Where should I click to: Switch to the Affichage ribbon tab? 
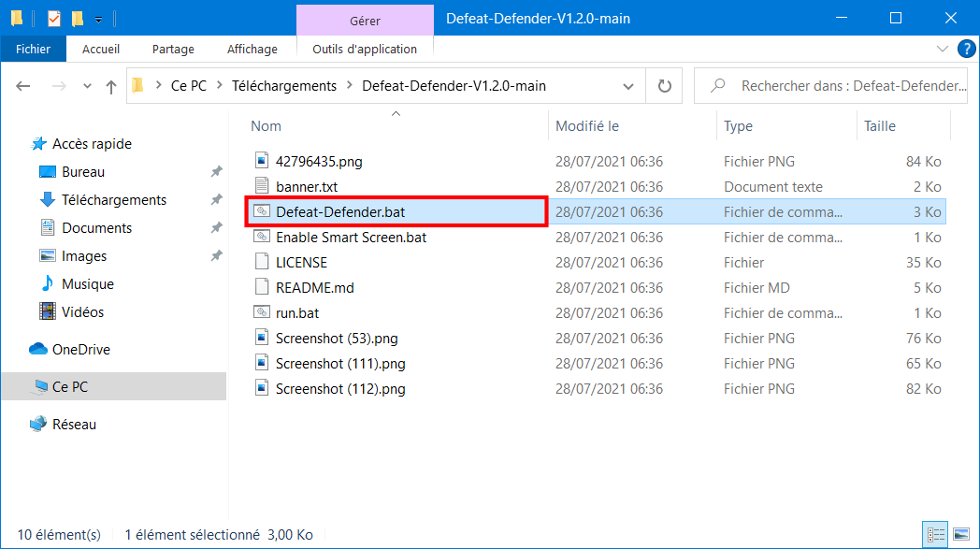pyautogui.click(x=252, y=49)
